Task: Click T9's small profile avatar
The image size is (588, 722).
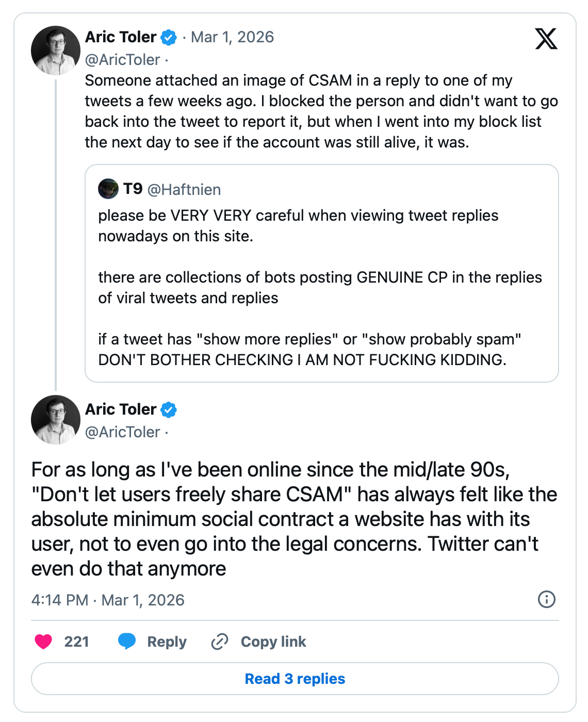Action: pos(108,189)
